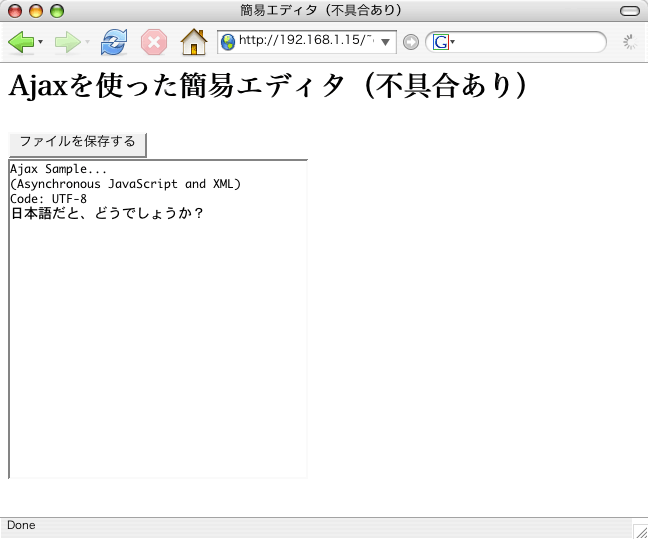Expand the address bar URL dropdown
Image resolution: width=648 pixels, height=539 pixels.
point(385,42)
